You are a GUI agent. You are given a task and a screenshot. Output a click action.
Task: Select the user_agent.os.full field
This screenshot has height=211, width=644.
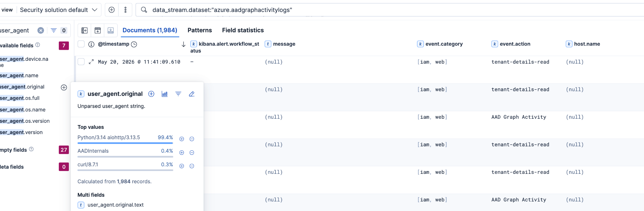pyautogui.click(x=20, y=98)
